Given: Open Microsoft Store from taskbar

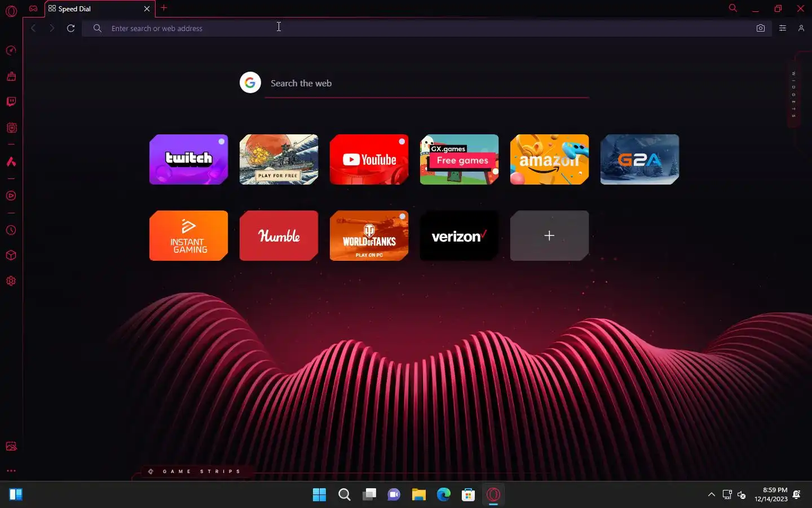Looking at the screenshot, I should (x=468, y=495).
